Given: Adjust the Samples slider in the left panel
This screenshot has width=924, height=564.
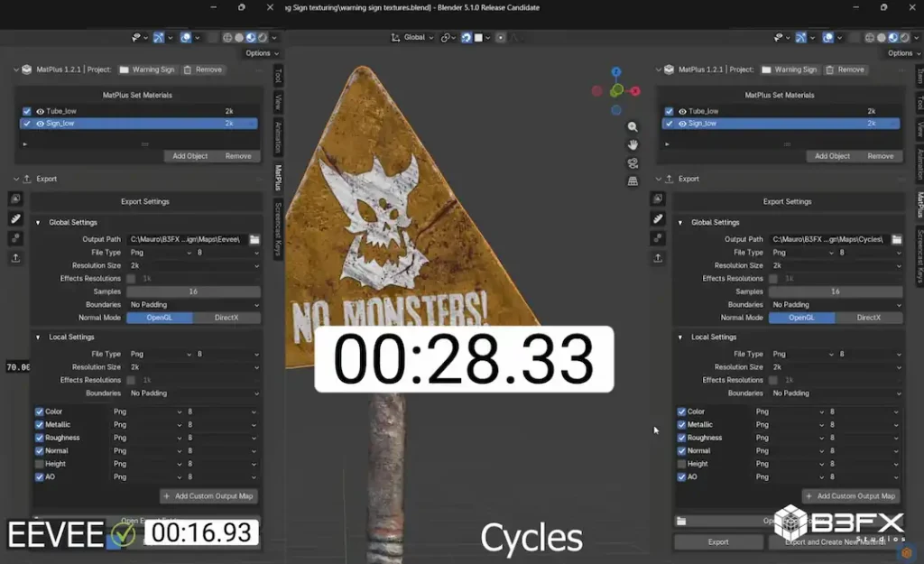Looking at the screenshot, I should [193, 291].
